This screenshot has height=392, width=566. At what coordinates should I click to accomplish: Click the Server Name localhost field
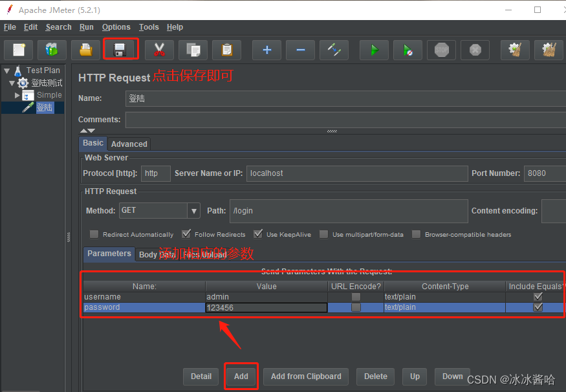tap(357, 173)
